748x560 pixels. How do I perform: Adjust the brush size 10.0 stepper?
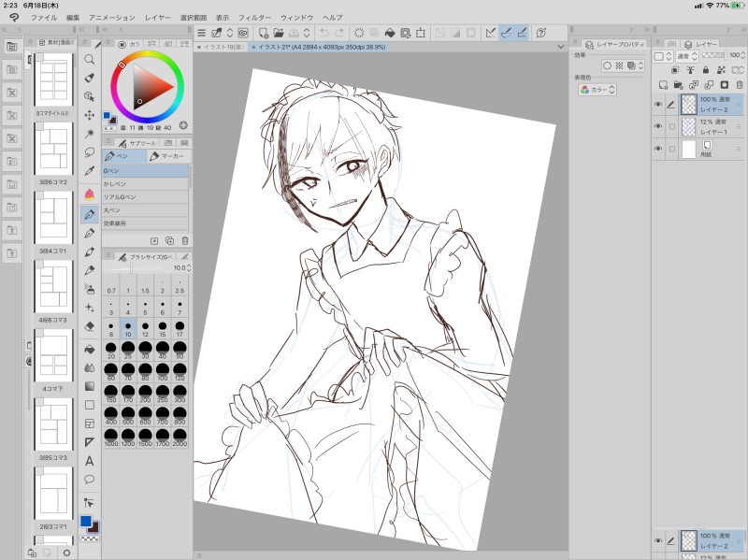(189, 268)
